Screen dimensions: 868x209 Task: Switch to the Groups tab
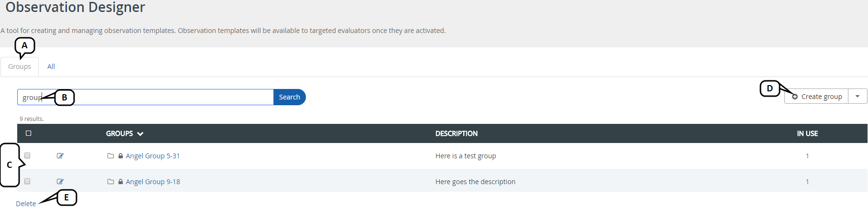pos(20,66)
